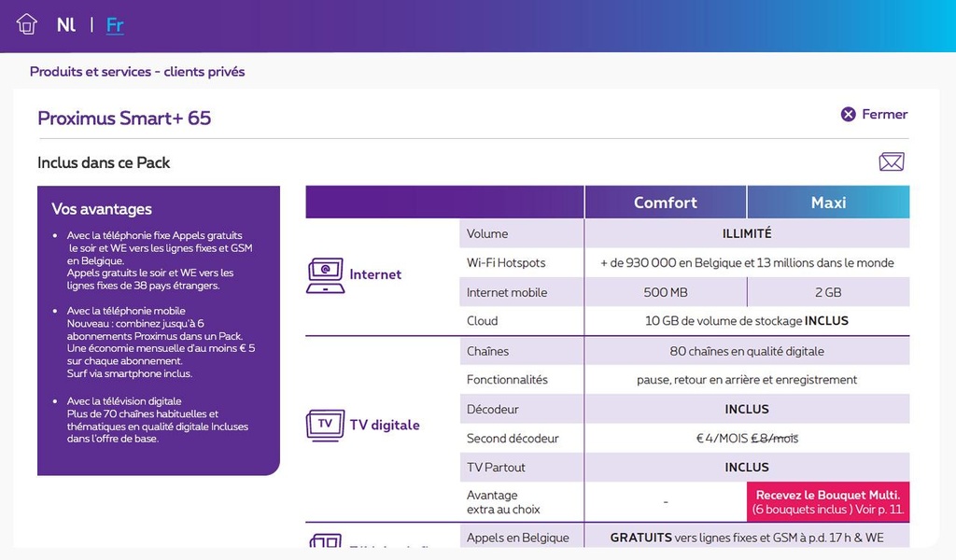Switch language to NL
956x560 pixels.
pyautogui.click(x=66, y=25)
